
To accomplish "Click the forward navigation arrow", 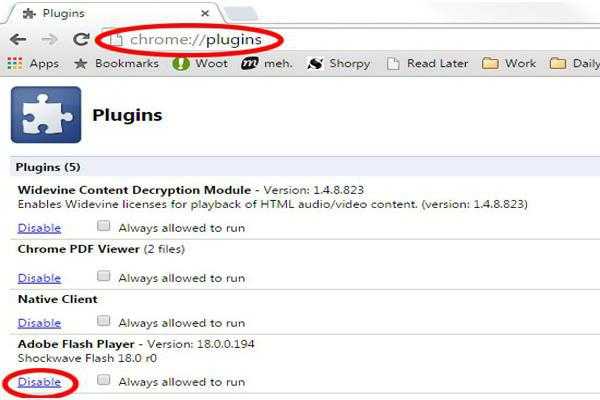I will (49, 39).
